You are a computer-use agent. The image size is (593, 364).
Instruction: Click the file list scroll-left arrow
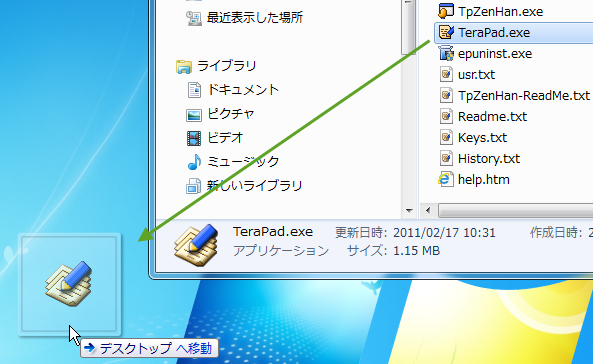(x=428, y=210)
